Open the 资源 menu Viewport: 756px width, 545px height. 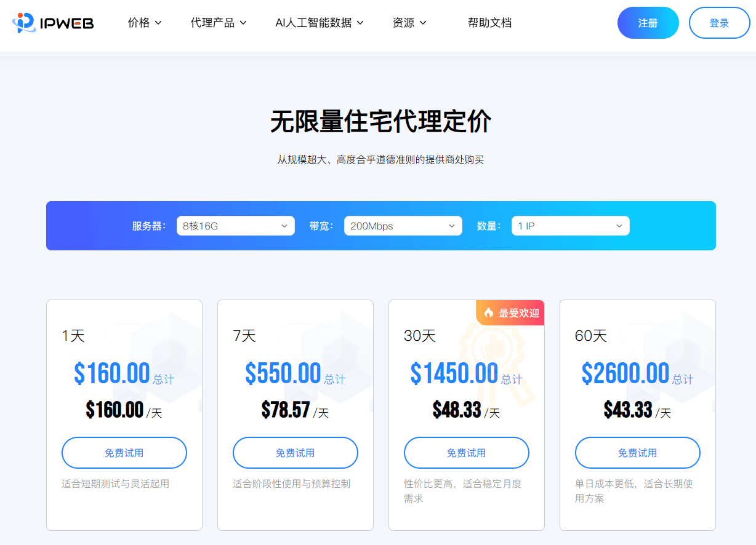pyautogui.click(x=409, y=23)
